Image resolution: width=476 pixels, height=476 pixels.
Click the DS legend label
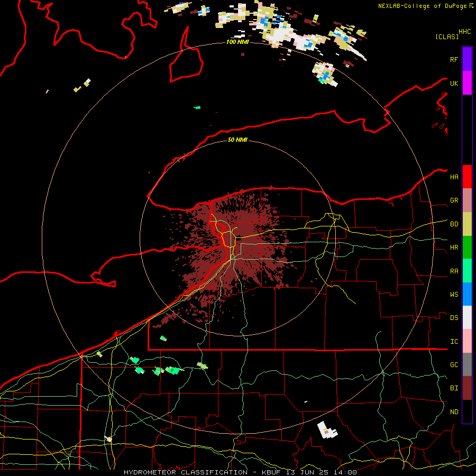454,318
